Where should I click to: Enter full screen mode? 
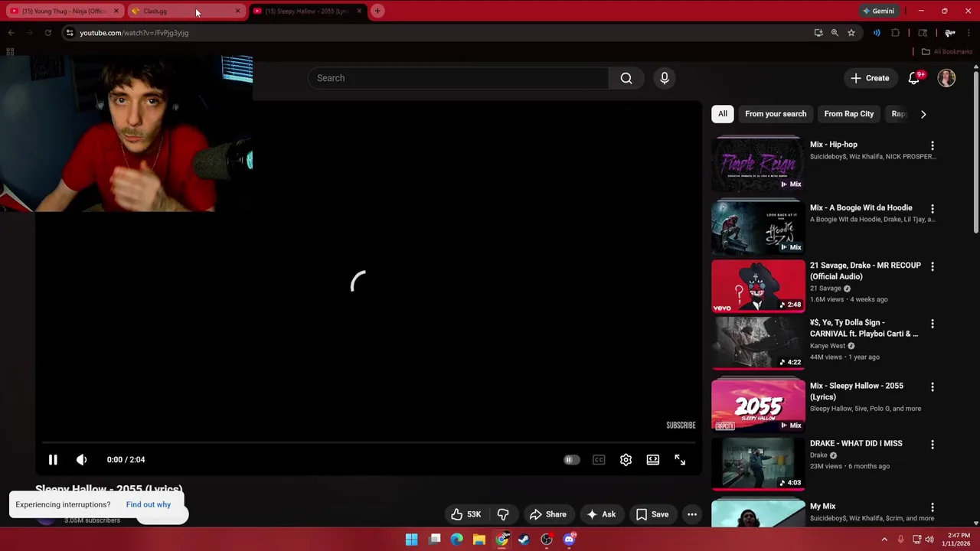pyautogui.click(x=680, y=460)
